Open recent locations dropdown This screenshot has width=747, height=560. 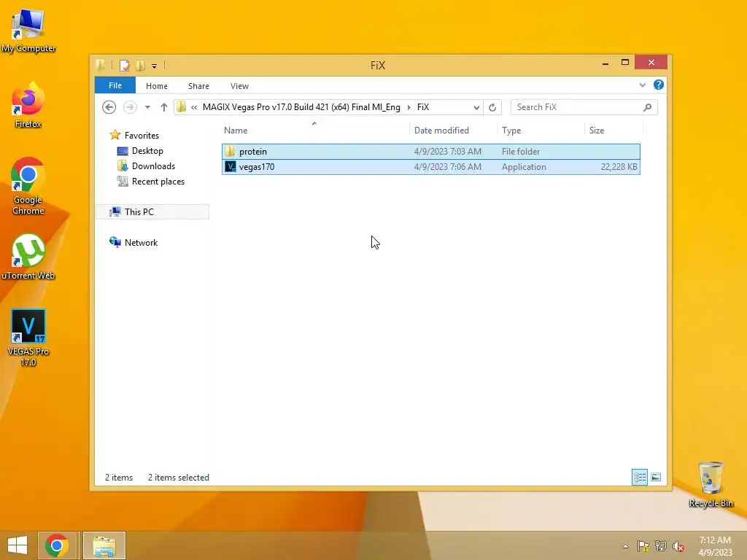[x=147, y=107]
